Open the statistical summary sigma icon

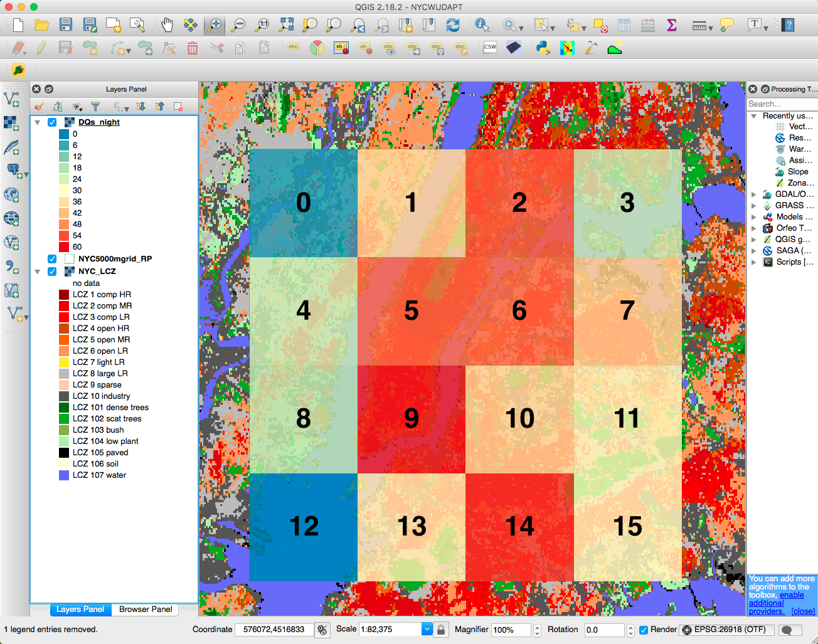[x=672, y=25]
